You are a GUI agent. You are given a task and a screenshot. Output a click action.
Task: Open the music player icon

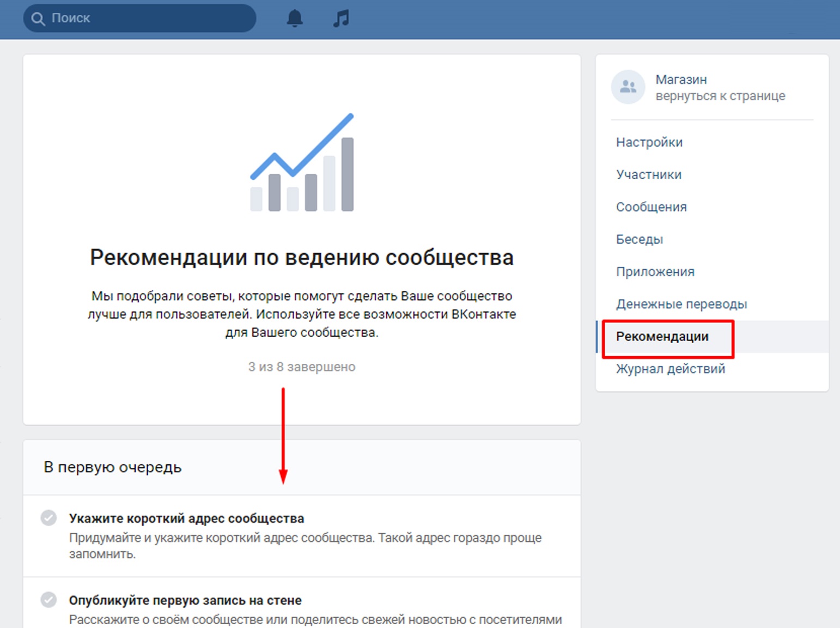pos(341,19)
